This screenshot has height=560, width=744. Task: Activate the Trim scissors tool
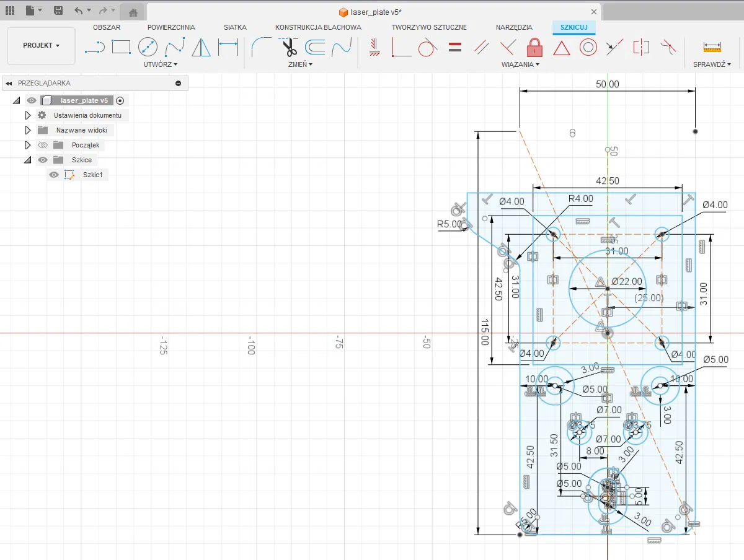[x=288, y=47]
